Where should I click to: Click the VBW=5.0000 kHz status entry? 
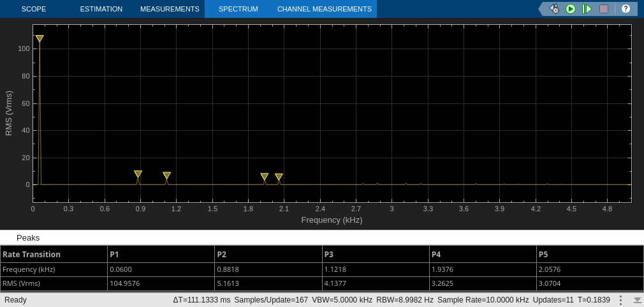(342, 300)
